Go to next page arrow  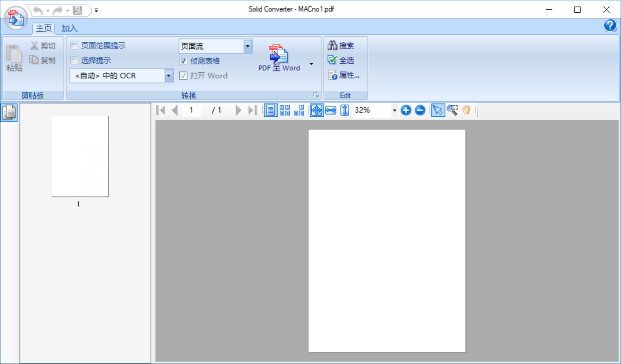238,110
